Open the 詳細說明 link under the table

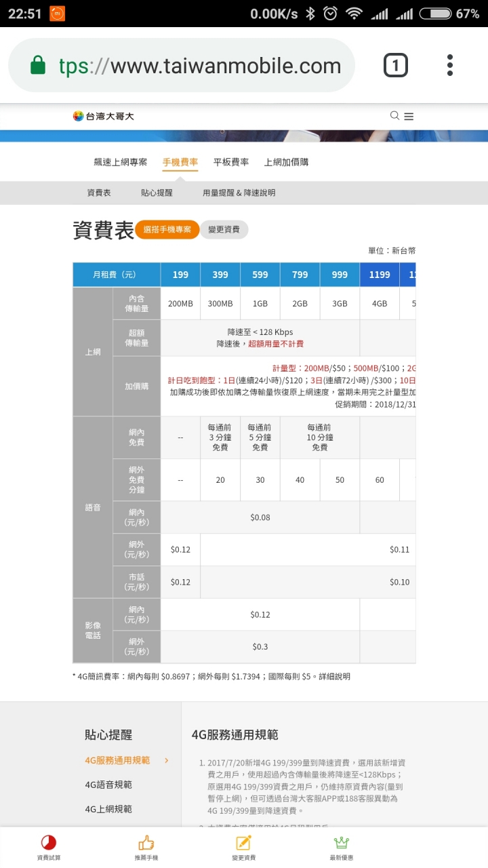click(335, 676)
